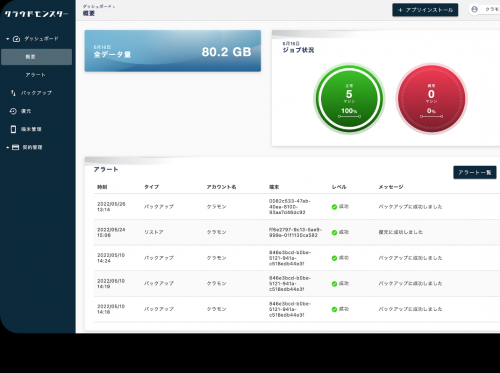Click the device management phone icon
500x373 pixels.
(13, 129)
